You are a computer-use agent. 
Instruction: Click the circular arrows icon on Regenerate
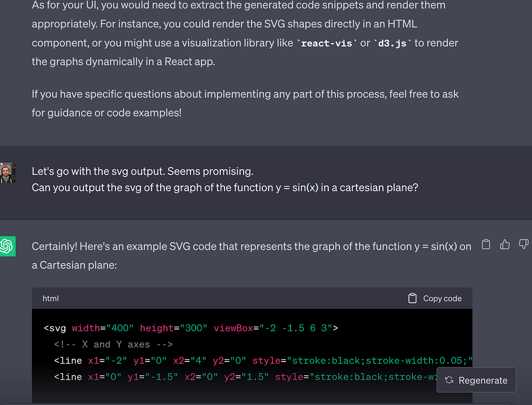point(449,380)
